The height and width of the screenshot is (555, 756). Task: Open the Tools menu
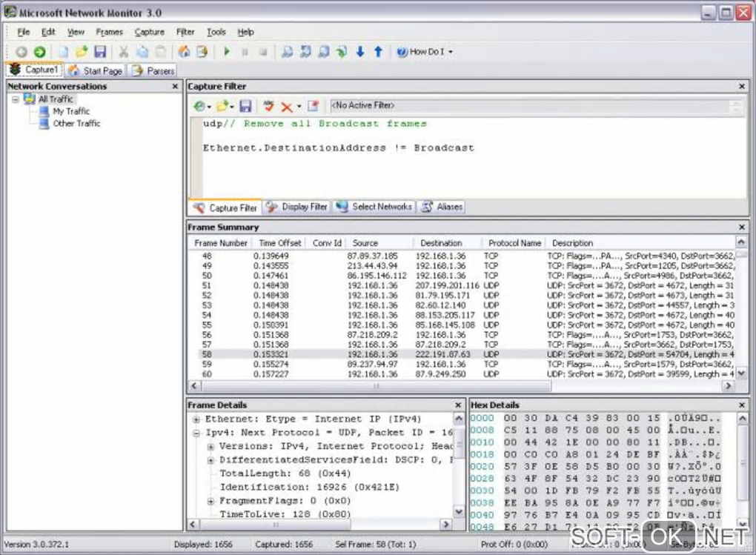tap(216, 32)
